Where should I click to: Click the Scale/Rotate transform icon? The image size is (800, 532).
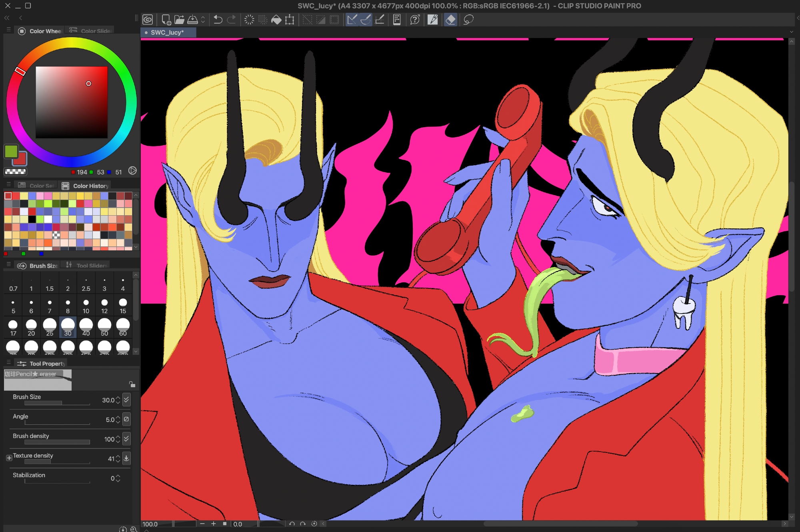290,20
